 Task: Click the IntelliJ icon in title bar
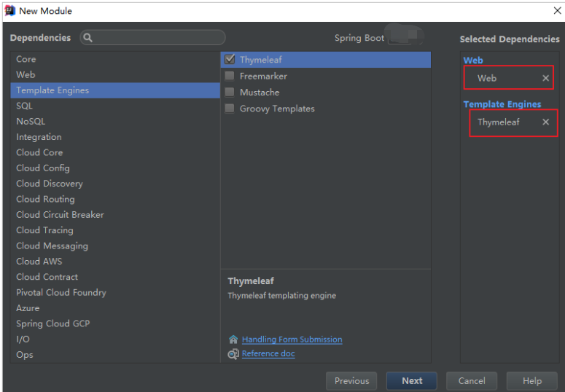[x=9, y=11]
